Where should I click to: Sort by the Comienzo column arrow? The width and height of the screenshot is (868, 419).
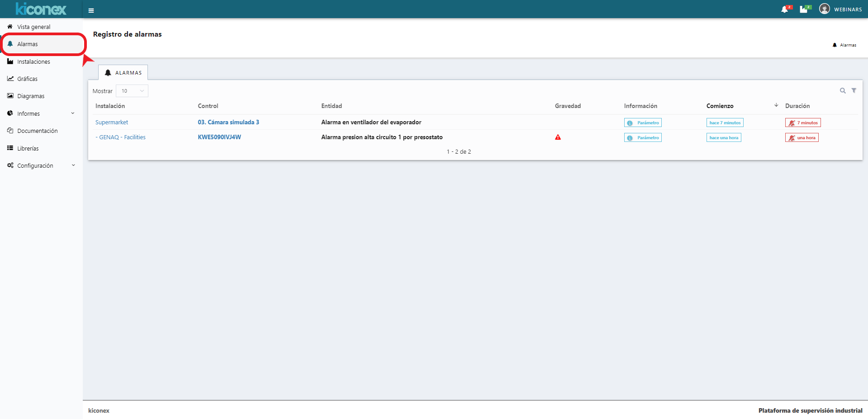click(x=776, y=105)
